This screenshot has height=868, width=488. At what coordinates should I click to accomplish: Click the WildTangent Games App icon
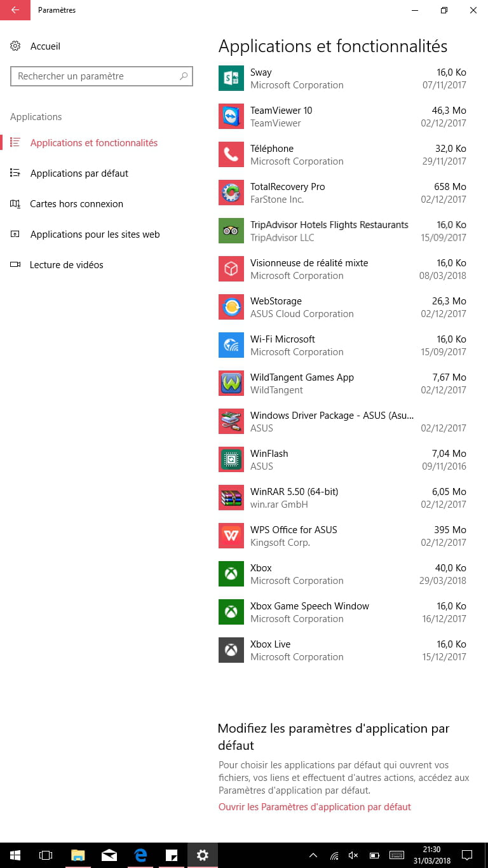[x=231, y=383]
